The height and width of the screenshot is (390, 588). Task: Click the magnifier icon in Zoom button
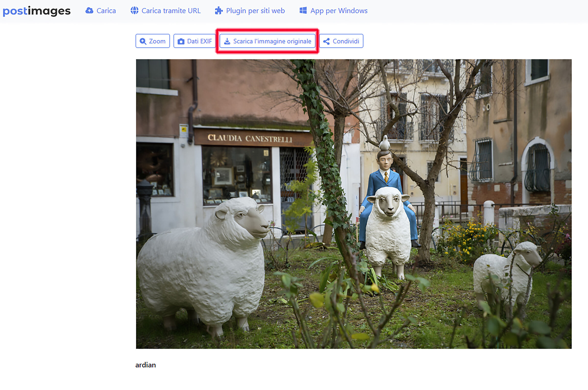pyautogui.click(x=143, y=41)
